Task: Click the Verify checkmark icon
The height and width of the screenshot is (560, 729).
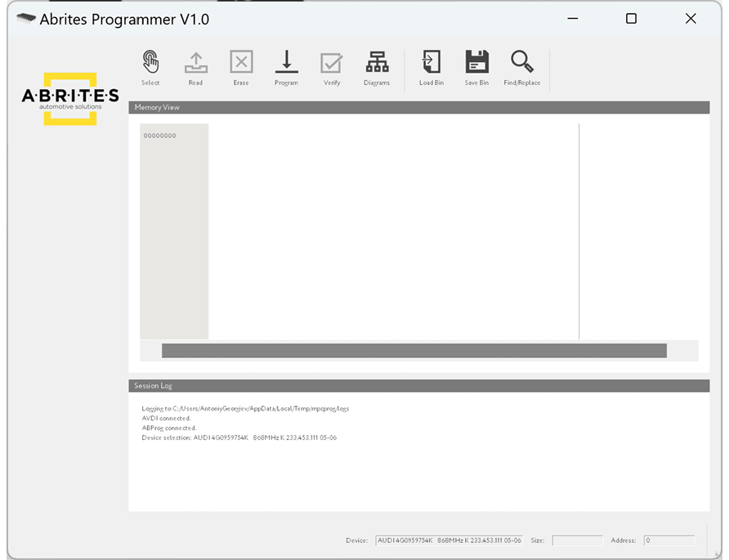Action: 331,64
